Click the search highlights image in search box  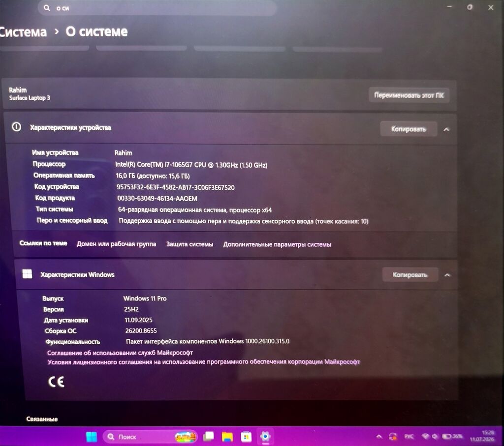(186, 437)
